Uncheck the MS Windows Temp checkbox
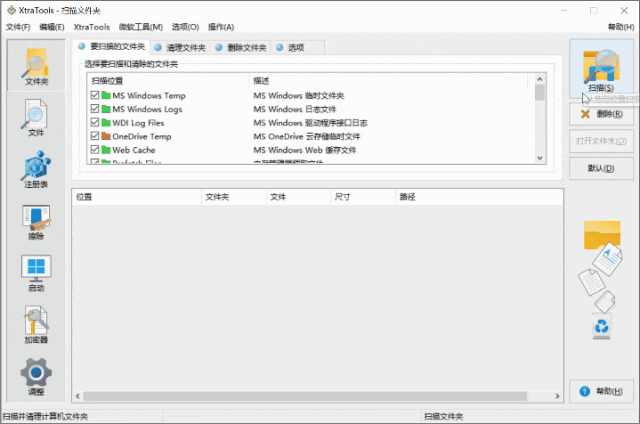Image resolution: width=640 pixels, height=424 pixels. [95, 95]
